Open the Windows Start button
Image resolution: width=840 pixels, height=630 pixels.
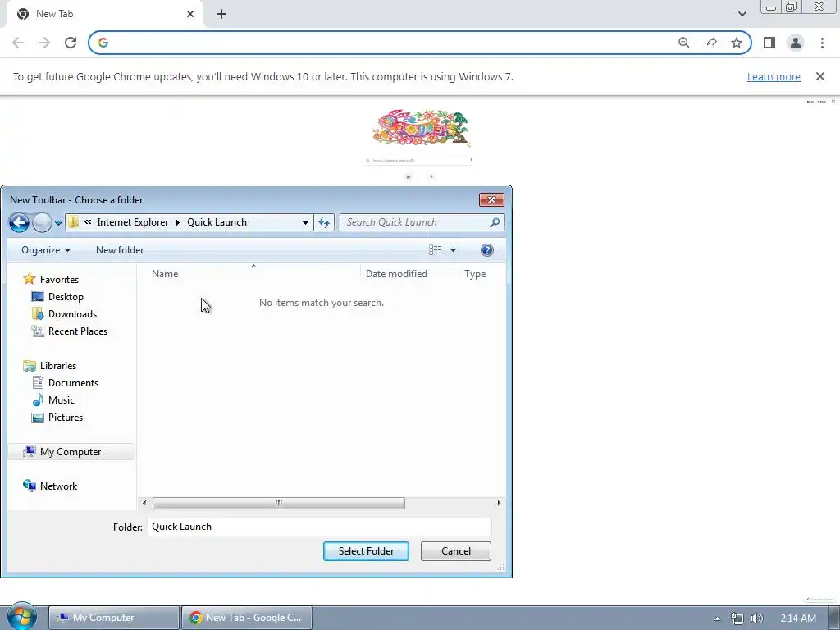pos(22,617)
